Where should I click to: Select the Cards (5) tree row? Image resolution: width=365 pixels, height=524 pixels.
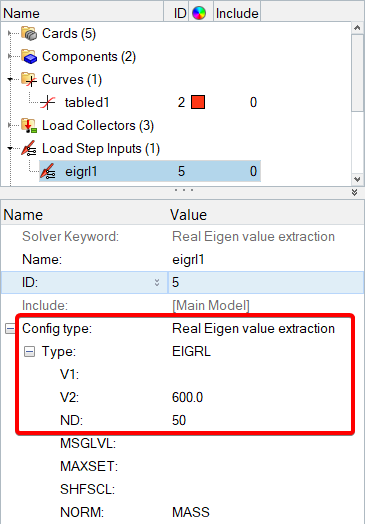coord(69,33)
